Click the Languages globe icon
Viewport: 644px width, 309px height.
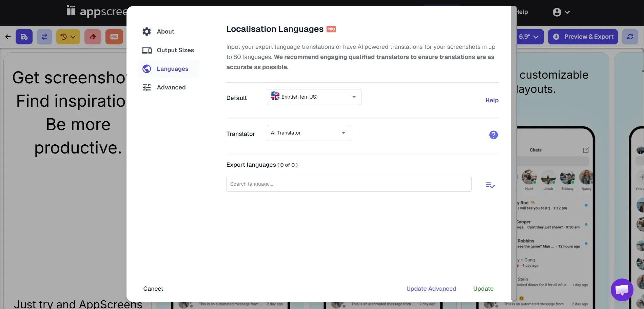(x=147, y=68)
